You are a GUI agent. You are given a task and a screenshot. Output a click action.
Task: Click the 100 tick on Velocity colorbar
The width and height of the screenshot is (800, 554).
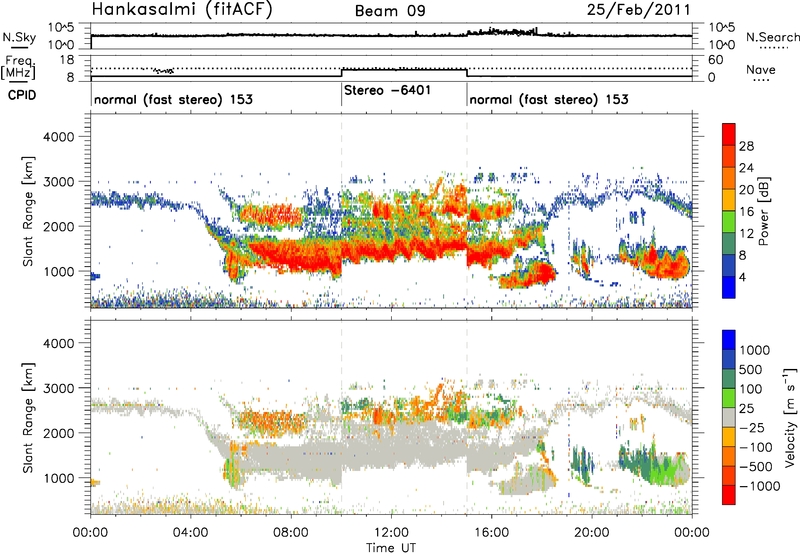tap(751, 389)
